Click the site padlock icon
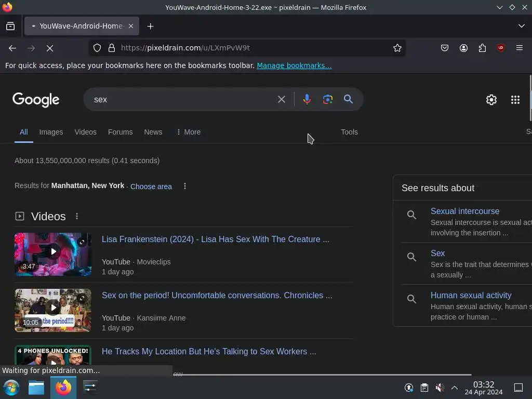Screen dimensions: 532x399 point(112,48)
